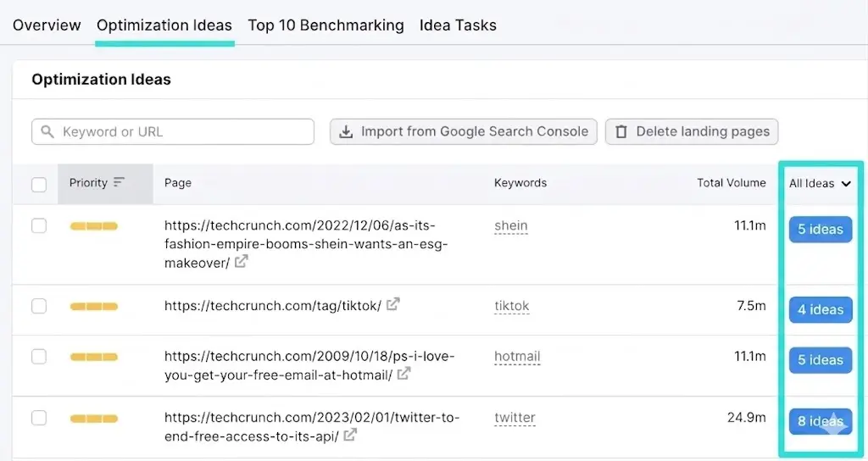The height and width of the screenshot is (461, 868).
Task: Open external link icon for twitter api page
Action: pos(349,435)
